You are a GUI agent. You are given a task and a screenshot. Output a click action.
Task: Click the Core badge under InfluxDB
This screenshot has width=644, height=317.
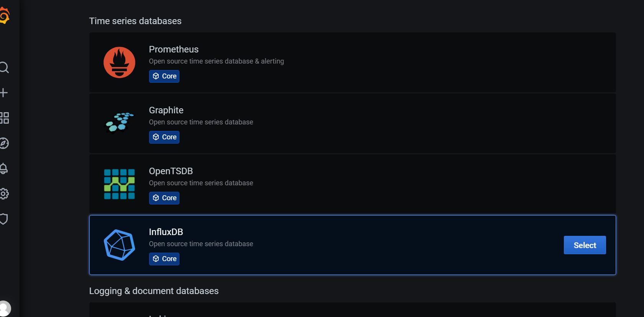(164, 259)
